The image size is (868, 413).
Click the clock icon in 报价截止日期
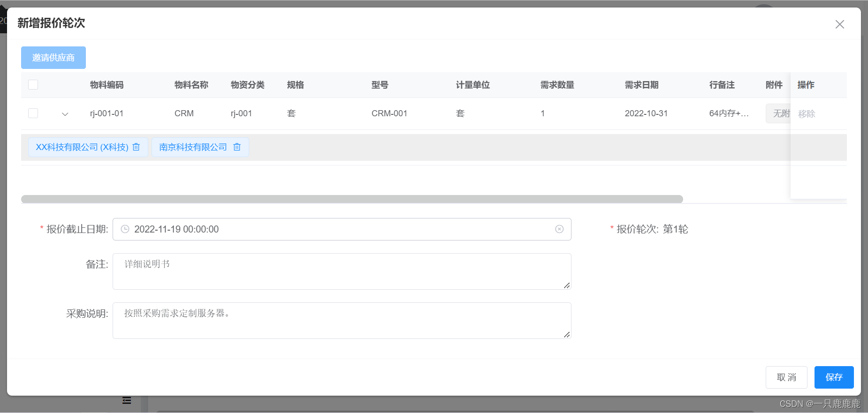125,229
